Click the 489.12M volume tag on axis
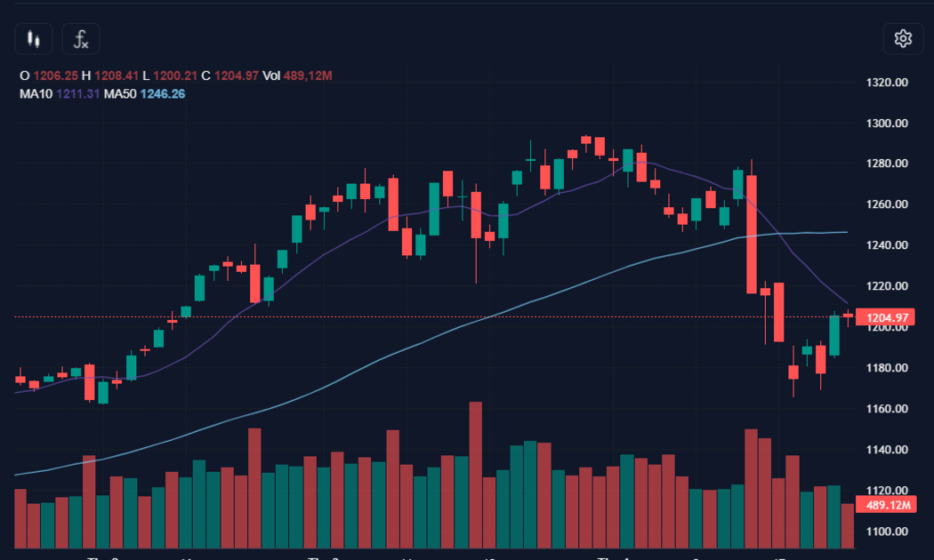This screenshot has height=560, width=934. [887, 505]
